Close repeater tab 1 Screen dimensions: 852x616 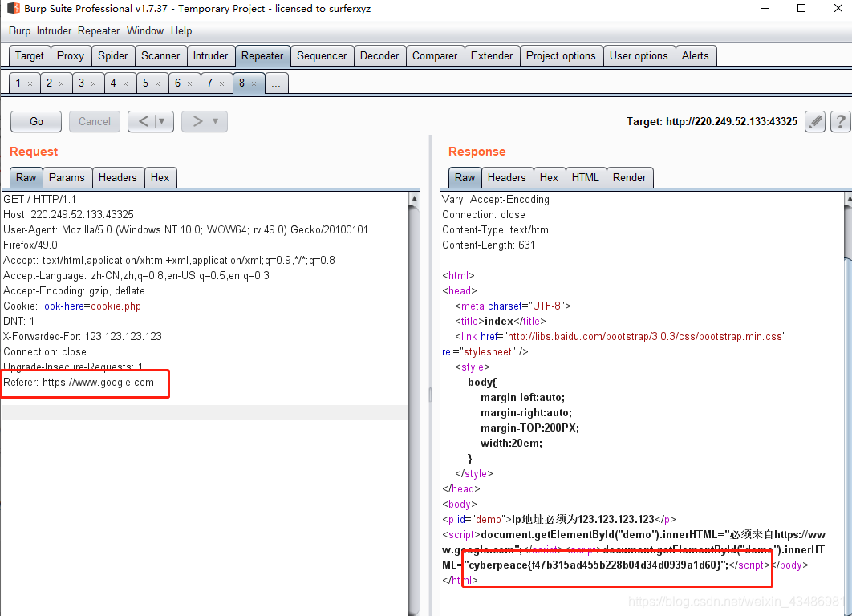30,83
